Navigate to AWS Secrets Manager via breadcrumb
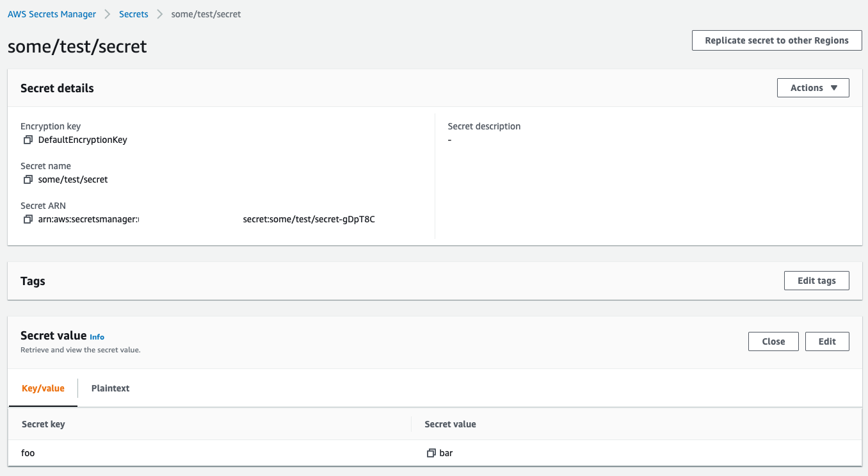 pos(52,13)
